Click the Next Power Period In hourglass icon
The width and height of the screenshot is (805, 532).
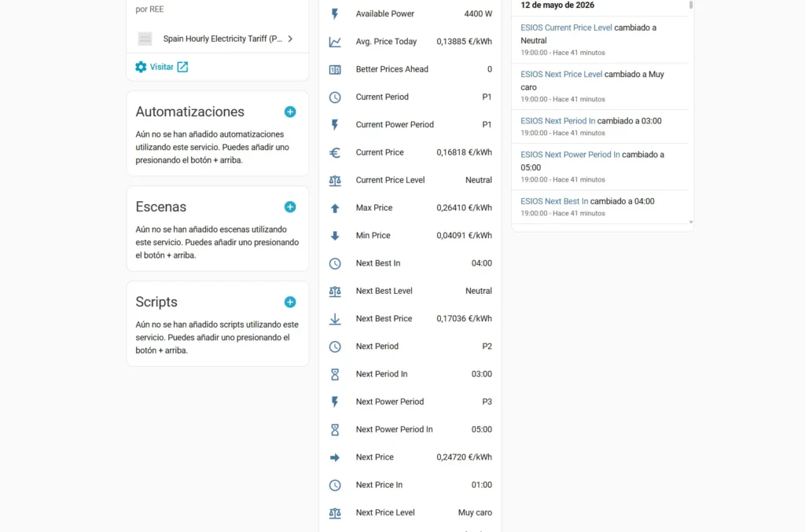click(x=335, y=429)
